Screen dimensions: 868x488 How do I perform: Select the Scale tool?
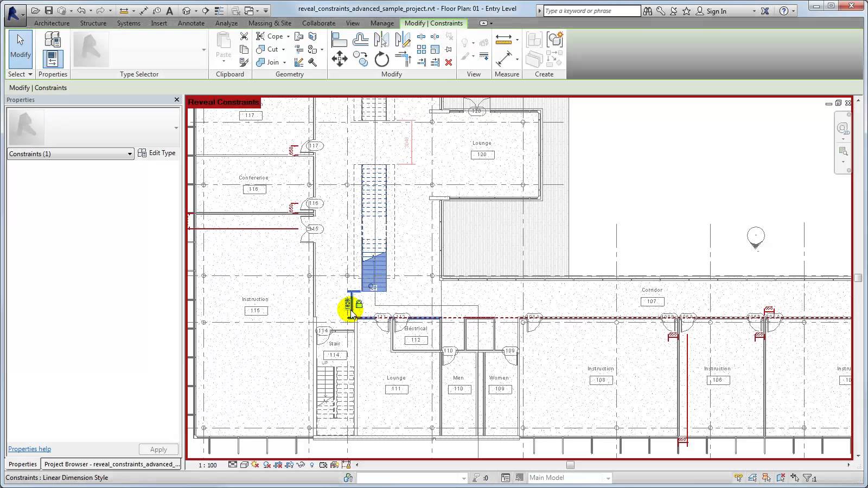[x=435, y=49]
